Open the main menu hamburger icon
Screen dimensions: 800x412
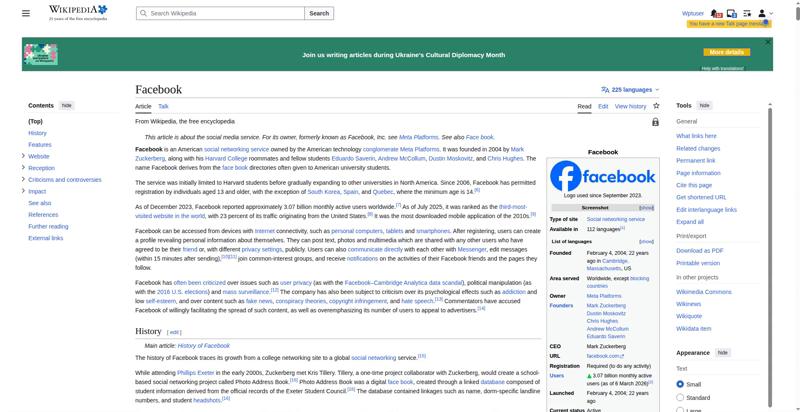pos(26,13)
